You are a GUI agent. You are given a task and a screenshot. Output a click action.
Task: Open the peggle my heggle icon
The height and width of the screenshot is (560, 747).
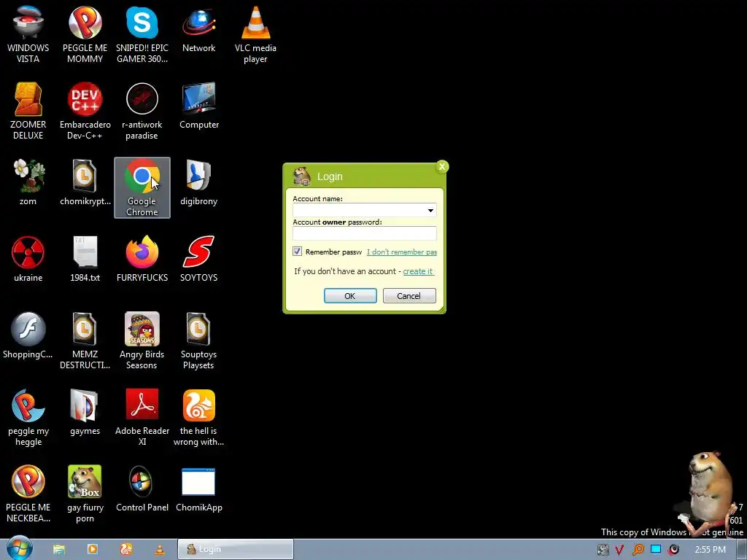pyautogui.click(x=28, y=417)
